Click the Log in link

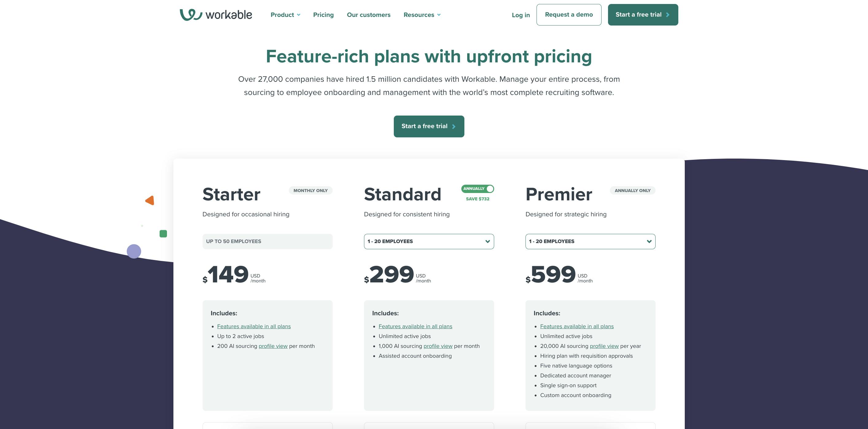pyautogui.click(x=521, y=15)
